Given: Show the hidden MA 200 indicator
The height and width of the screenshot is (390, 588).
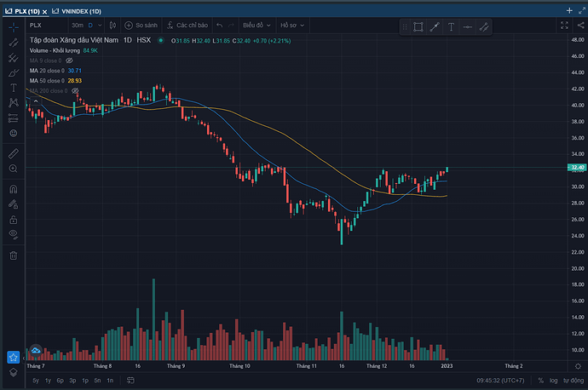Looking at the screenshot, I should click(x=76, y=90).
